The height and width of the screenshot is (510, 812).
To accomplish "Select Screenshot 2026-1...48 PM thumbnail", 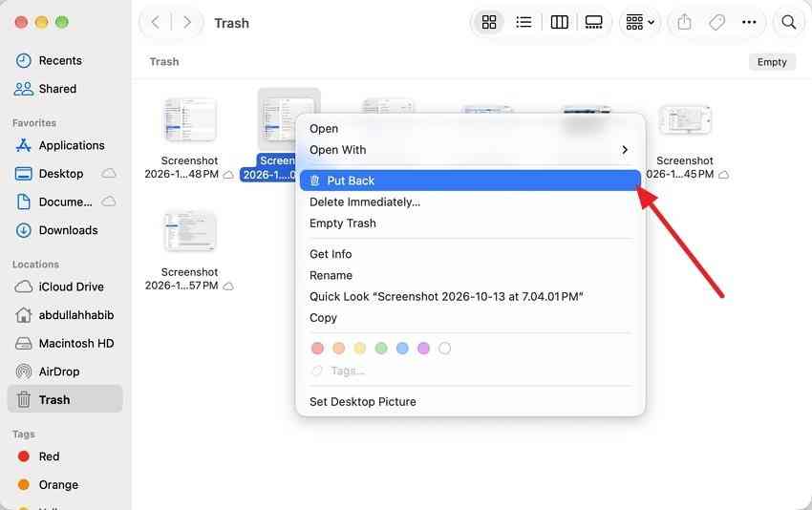I will (x=189, y=120).
